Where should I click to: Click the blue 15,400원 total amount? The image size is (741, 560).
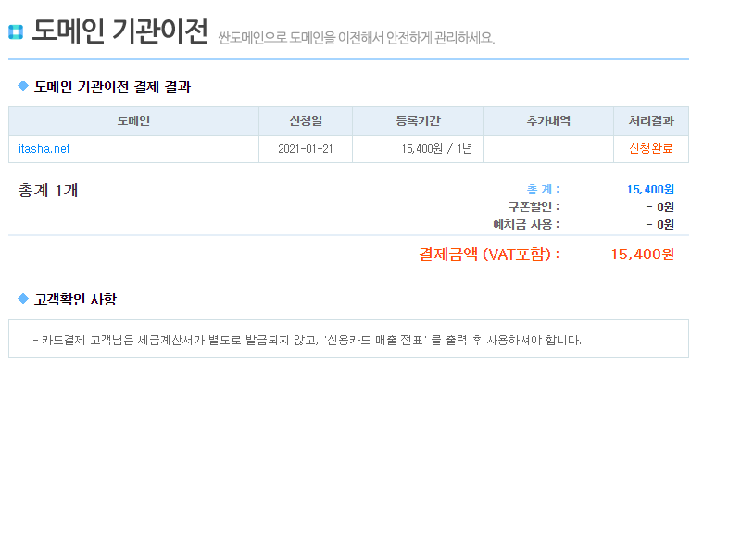[650, 190]
